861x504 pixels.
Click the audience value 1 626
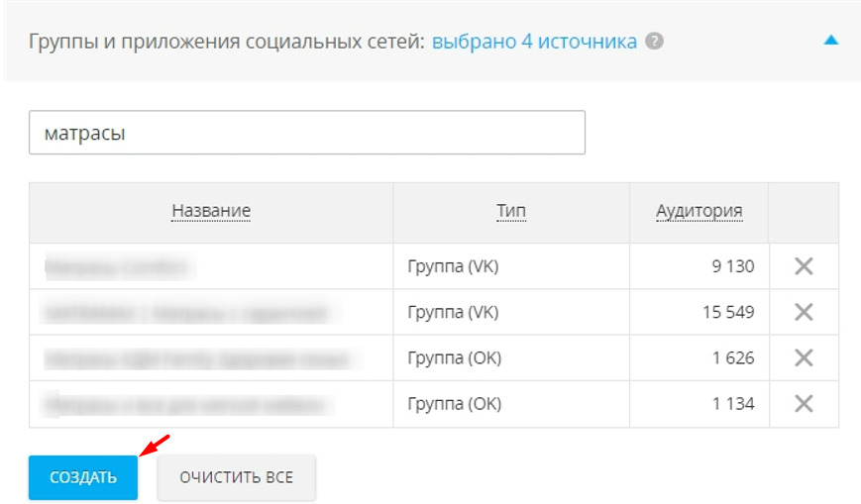click(732, 357)
